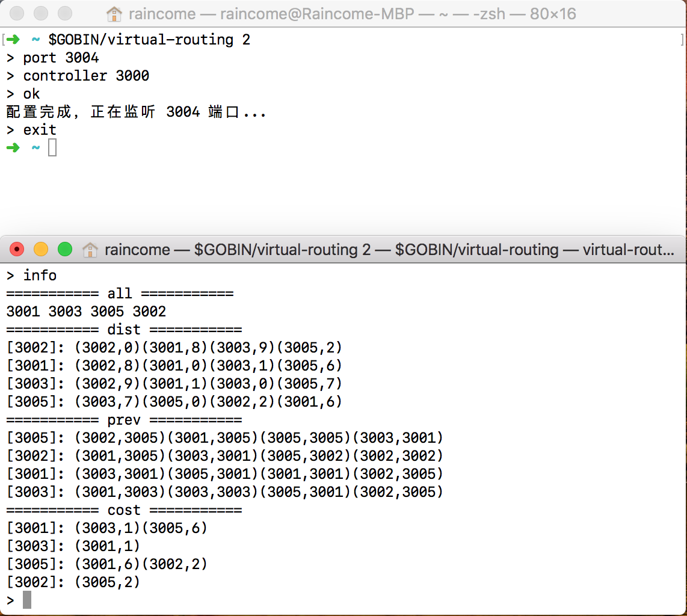Viewport: 687px width, 616px height.
Task: Click the 'cost' section header
Action: tap(124, 510)
